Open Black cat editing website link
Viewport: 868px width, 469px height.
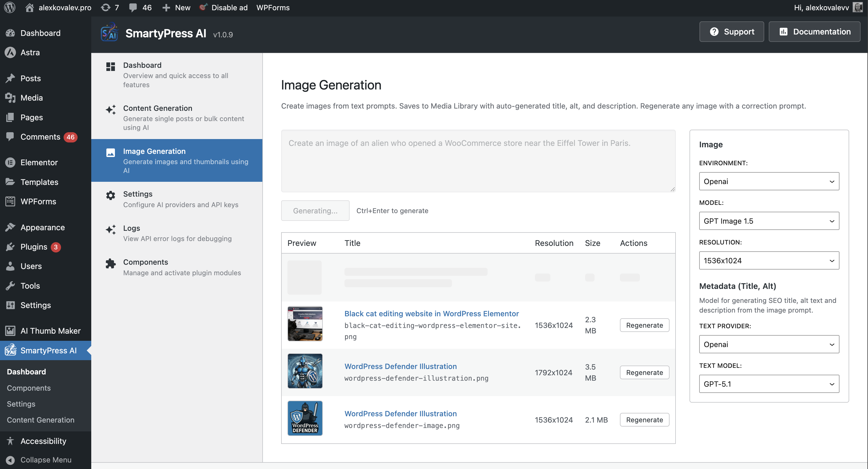[432, 313]
